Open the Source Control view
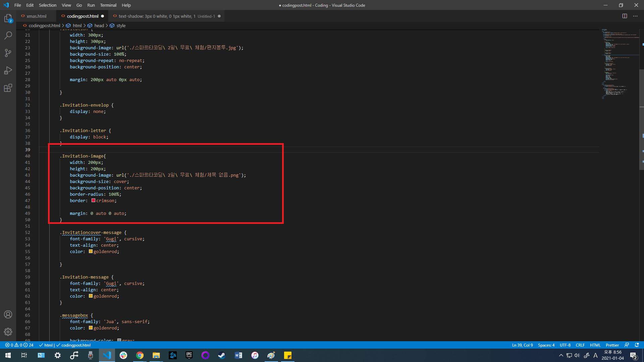Viewport: 644px width, 362px height. 8,53
